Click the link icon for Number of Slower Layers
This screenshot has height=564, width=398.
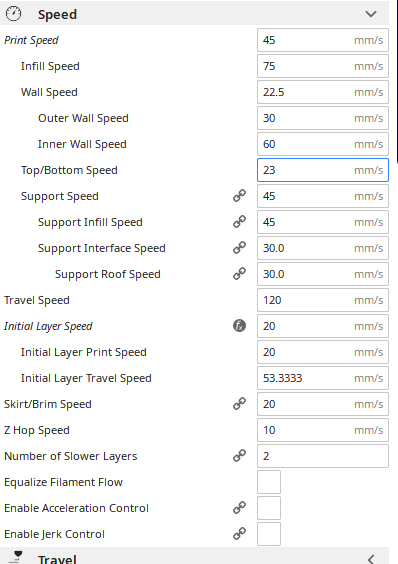(239, 455)
